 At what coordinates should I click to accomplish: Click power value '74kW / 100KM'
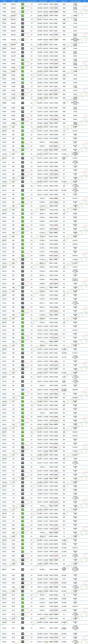click(x=53, y=23)
